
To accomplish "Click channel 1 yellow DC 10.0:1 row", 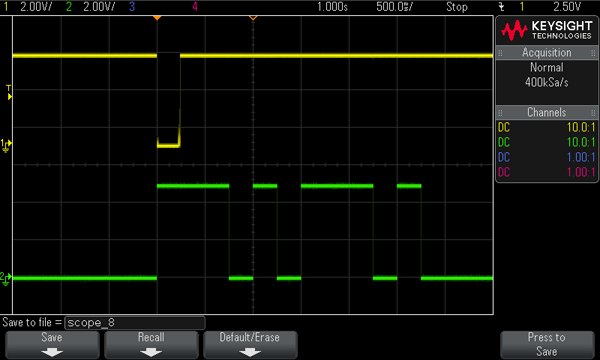I will (x=547, y=127).
